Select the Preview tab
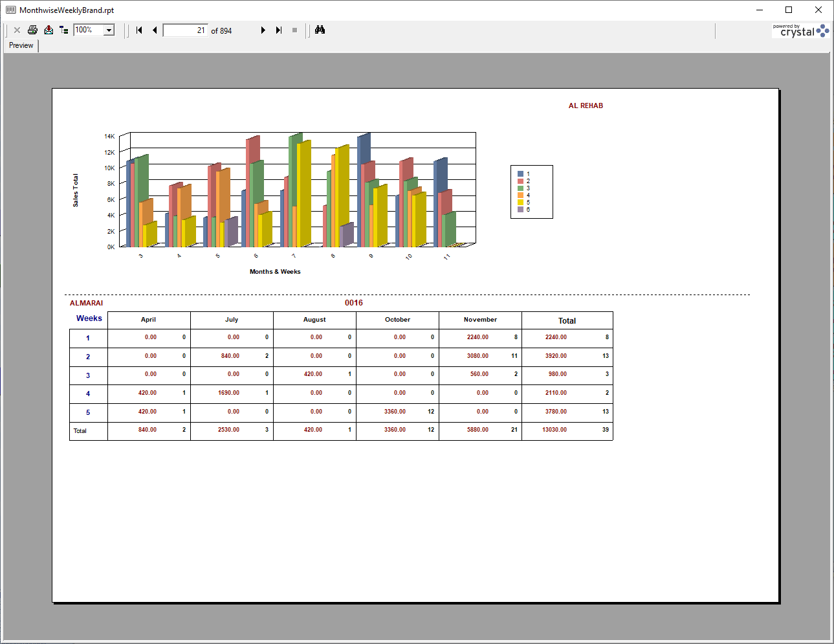This screenshot has height=644, width=834. tap(21, 45)
